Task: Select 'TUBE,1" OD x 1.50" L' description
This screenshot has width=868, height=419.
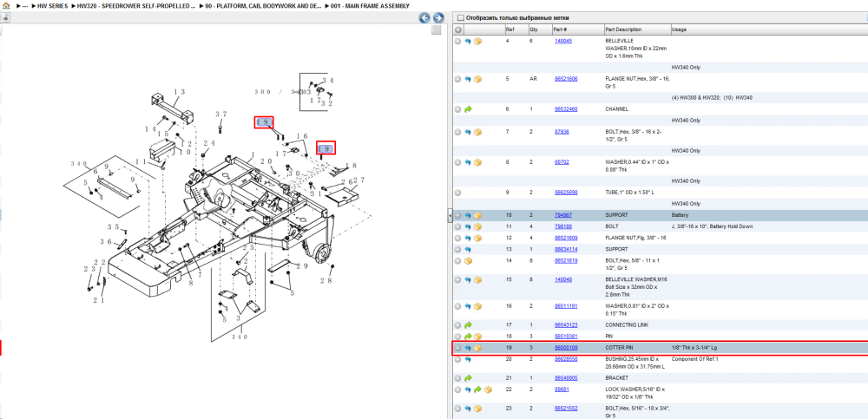Action: 628,192
